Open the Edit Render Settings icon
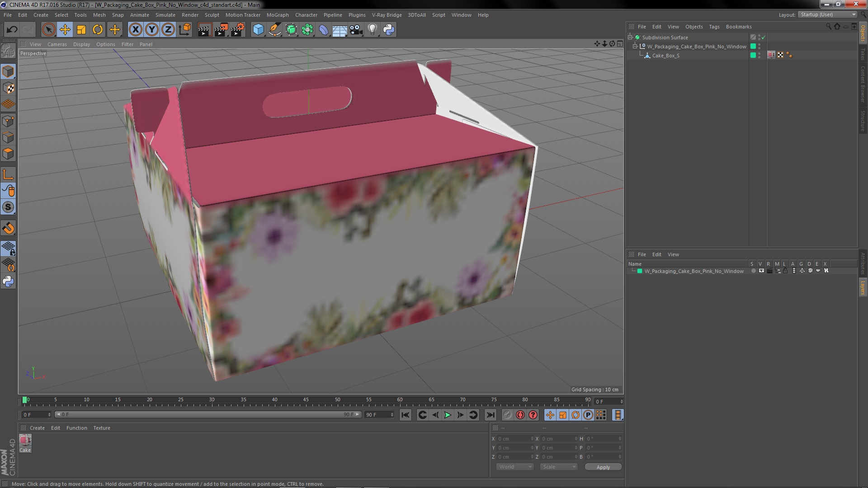Viewport: 868px width, 488px height. pos(237,30)
